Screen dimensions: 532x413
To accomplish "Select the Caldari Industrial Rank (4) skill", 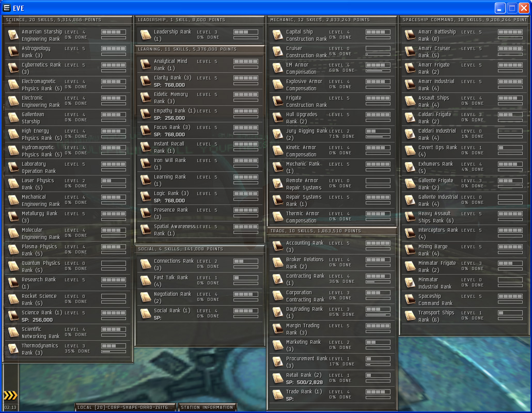I will (464, 134).
